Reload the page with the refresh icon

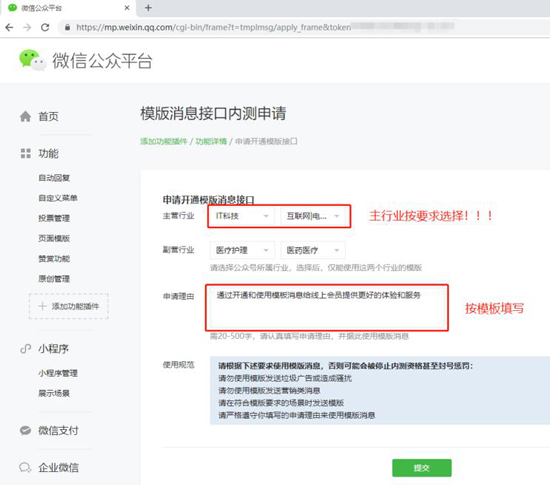[45, 27]
